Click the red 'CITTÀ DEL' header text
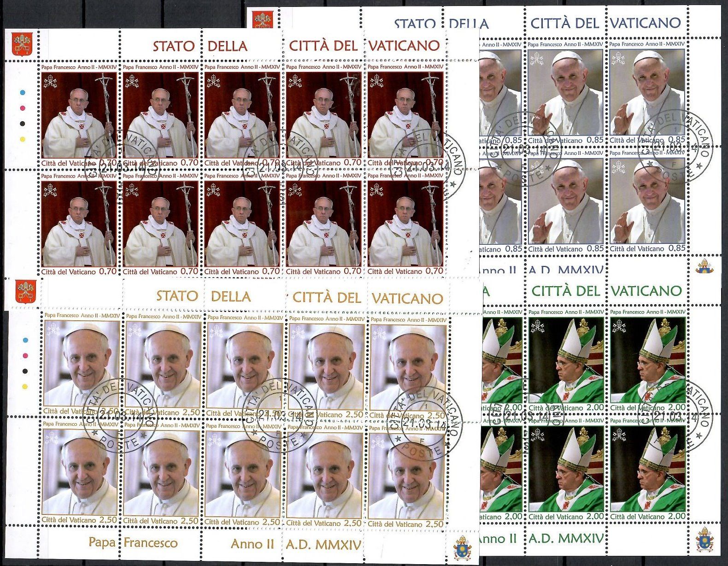 click(x=323, y=45)
